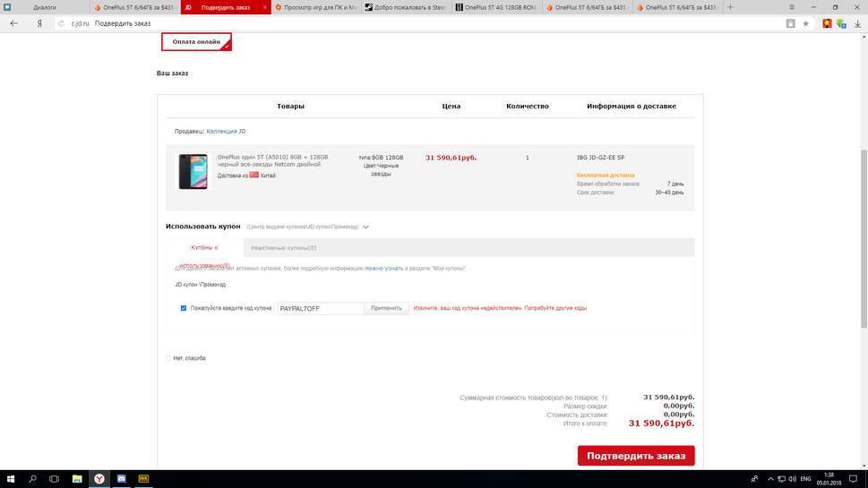Open the browser hamburger menu

(x=792, y=7)
